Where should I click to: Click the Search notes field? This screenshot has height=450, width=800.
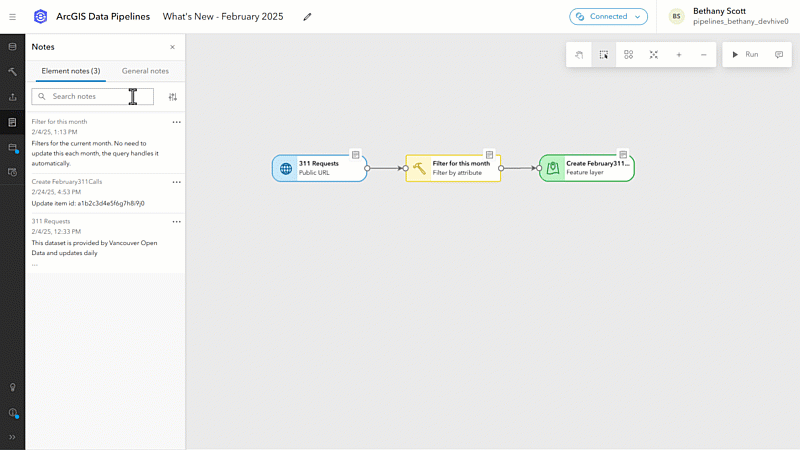(92, 96)
